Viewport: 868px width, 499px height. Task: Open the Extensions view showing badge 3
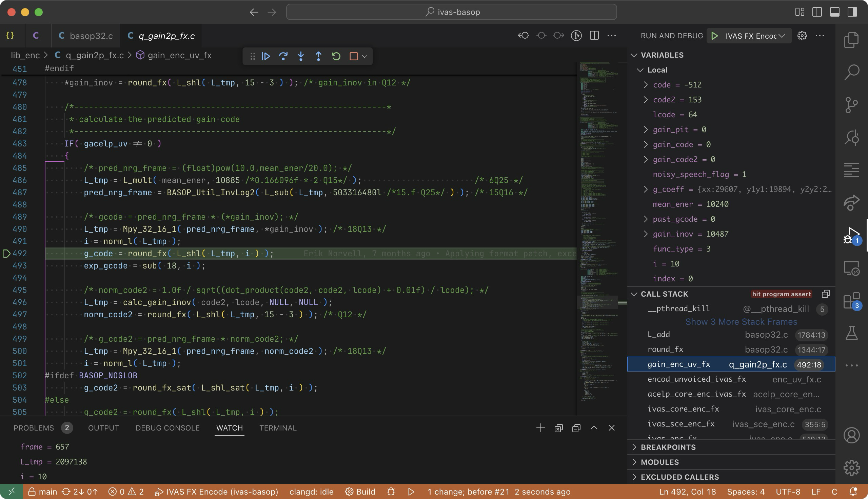pyautogui.click(x=851, y=301)
